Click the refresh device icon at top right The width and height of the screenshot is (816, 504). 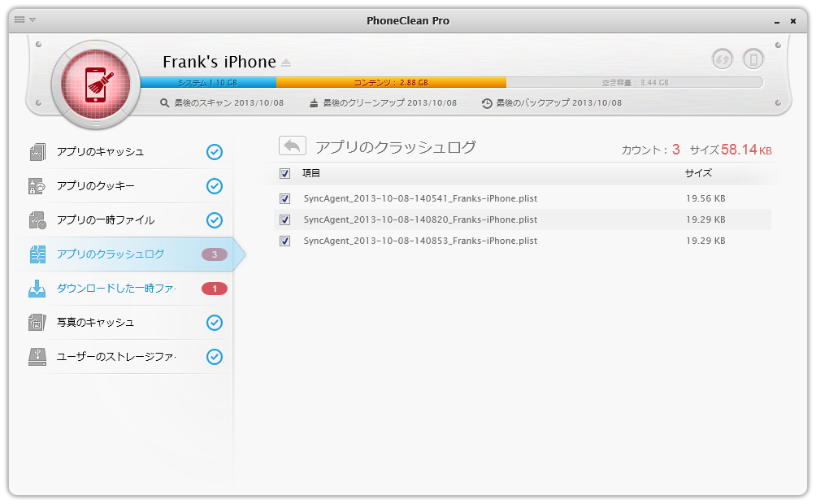click(723, 59)
